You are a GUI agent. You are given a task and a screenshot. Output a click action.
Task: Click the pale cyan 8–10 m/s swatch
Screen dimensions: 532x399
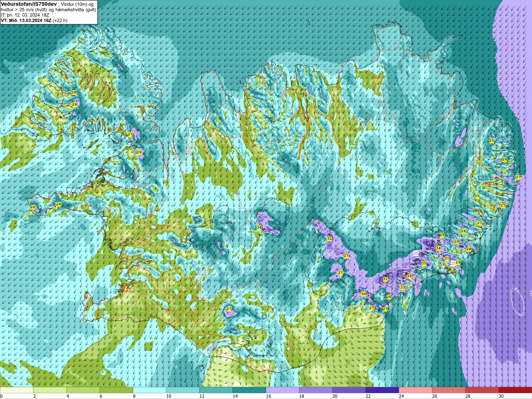[150, 390]
